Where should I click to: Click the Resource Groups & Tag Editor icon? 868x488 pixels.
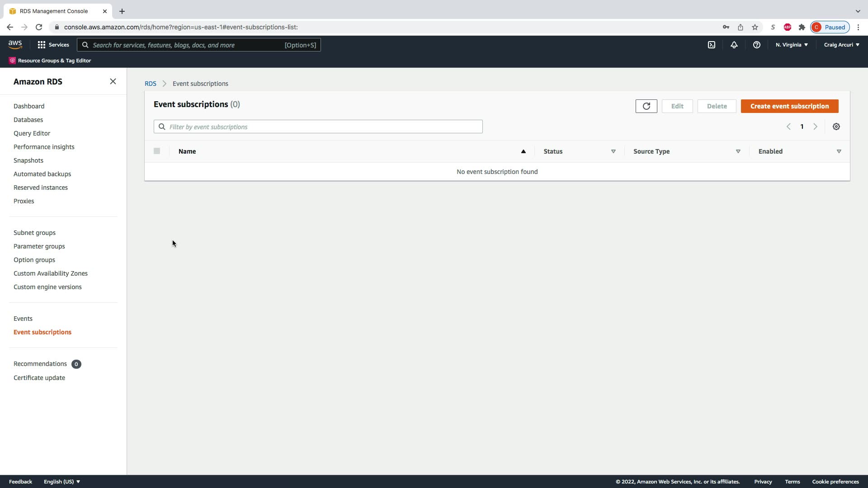click(12, 61)
